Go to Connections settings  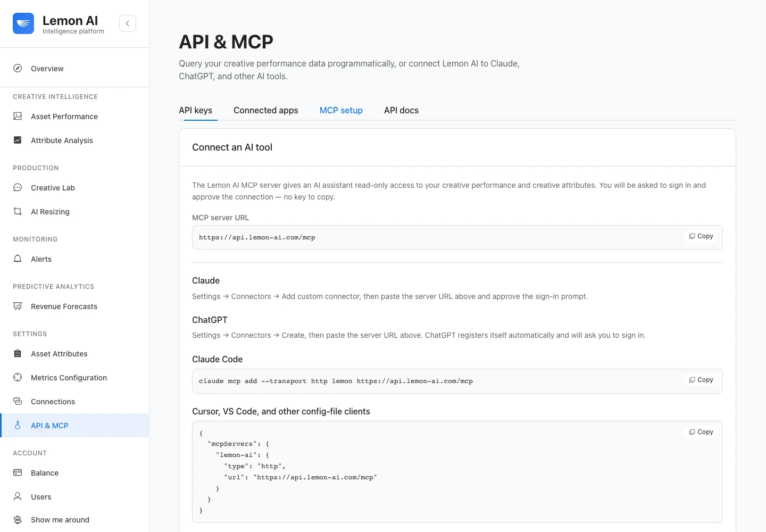click(74, 401)
